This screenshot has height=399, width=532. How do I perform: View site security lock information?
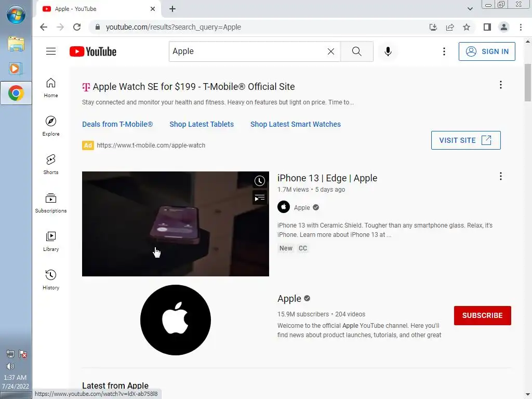tap(98, 27)
